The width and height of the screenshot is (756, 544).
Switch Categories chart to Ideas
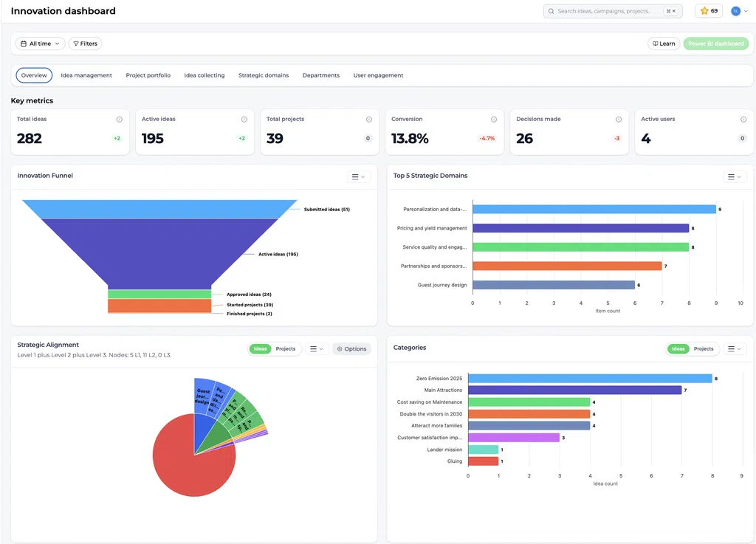coord(678,349)
